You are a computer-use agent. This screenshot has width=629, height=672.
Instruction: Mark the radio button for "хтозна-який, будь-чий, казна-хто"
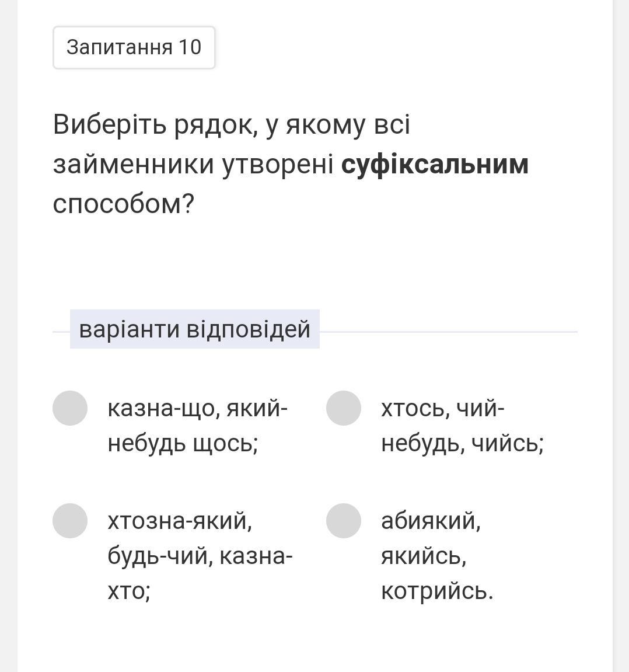(x=70, y=521)
